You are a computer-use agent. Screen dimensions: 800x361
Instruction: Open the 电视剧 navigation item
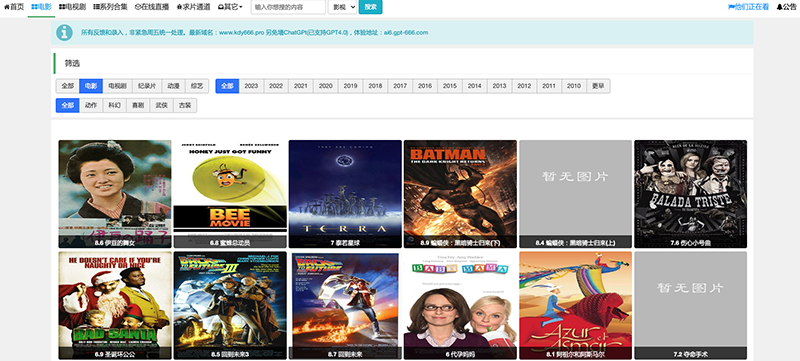[72, 7]
